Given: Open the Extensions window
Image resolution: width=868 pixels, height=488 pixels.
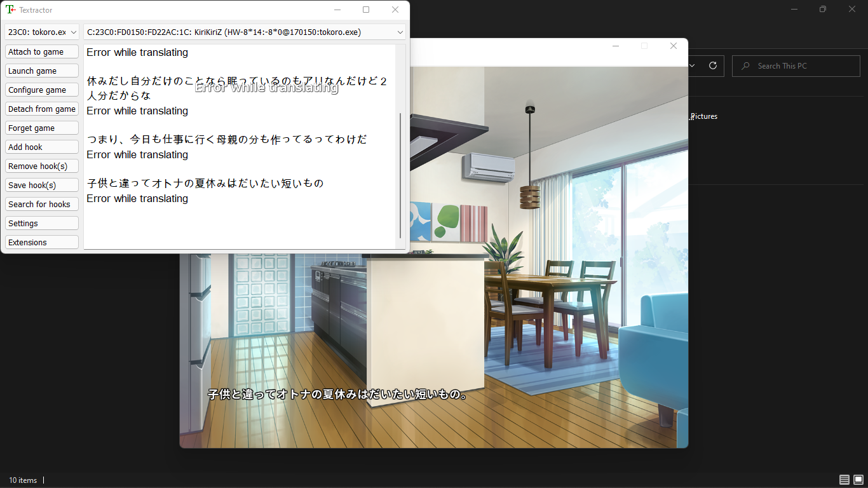Looking at the screenshot, I should (41, 242).
